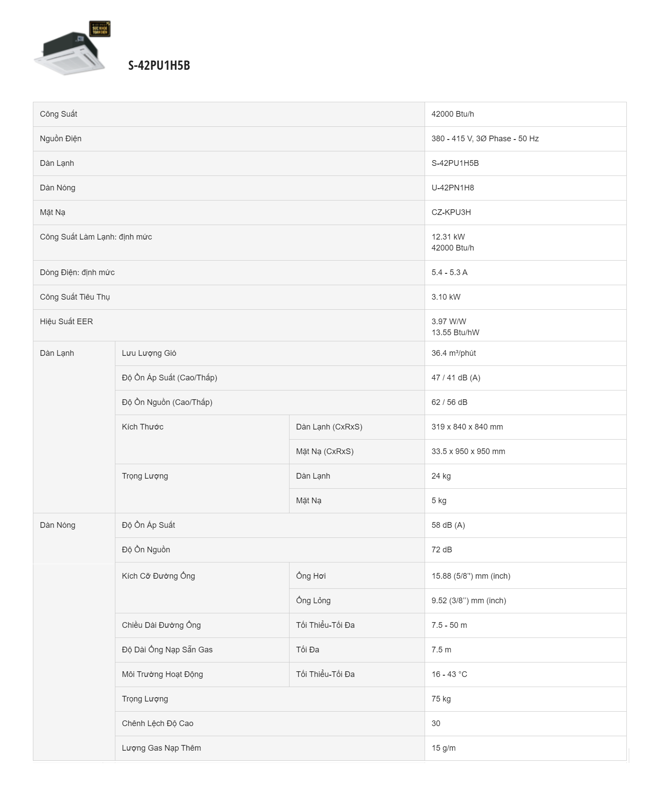Click the S-42PU1H5B product title
Viewport: 672px width, 802px height.
[x=159, y=65]
